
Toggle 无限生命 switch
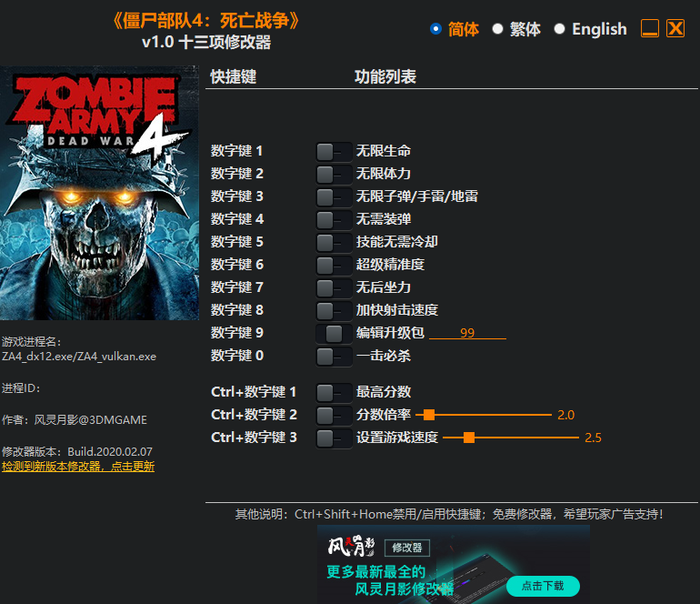tap(334, 152)
